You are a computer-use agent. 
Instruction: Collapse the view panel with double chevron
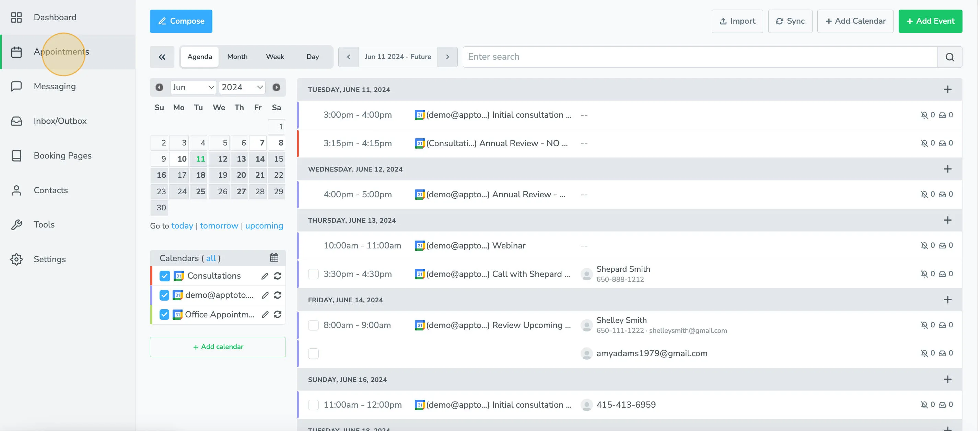click(x=162, y=57)
